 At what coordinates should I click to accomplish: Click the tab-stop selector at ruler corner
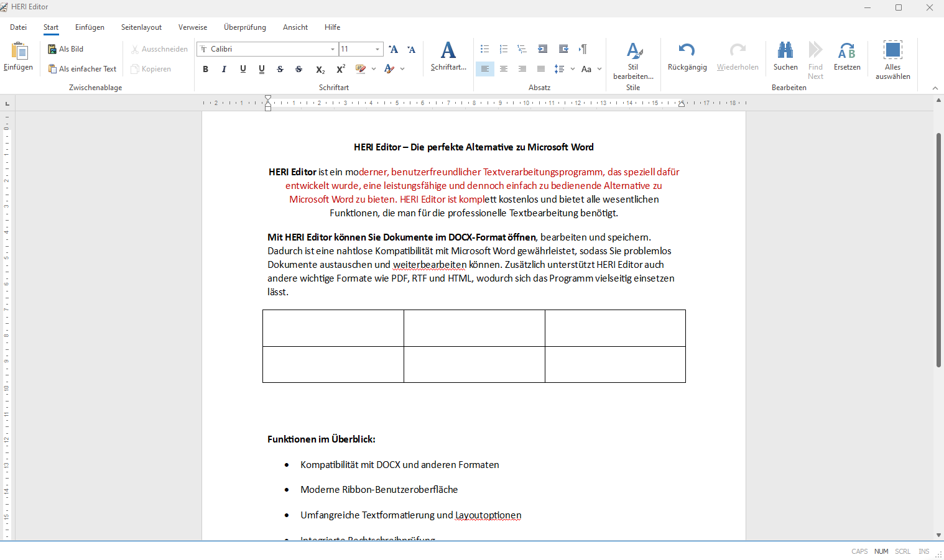[7, 103]
